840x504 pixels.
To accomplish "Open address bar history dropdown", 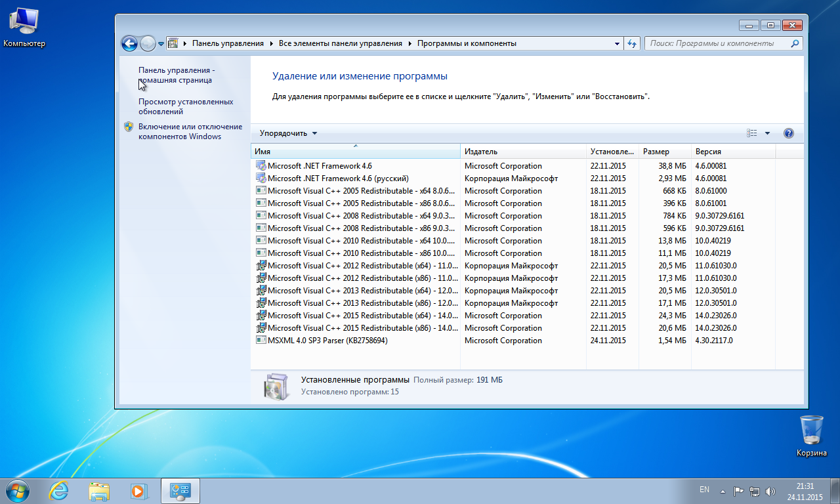I will 618,43.
